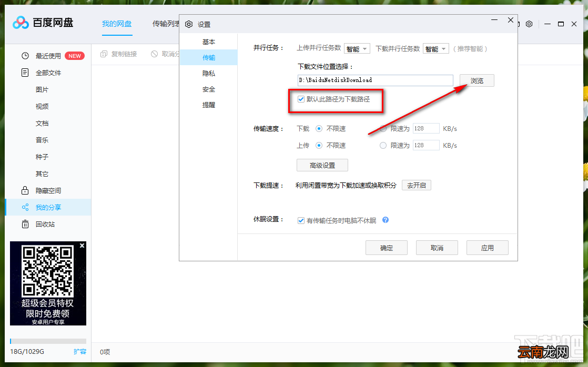Open 最近使用 clock icon in sidebar
Viewport: 588px width, 367px height.
pos(25,56)
